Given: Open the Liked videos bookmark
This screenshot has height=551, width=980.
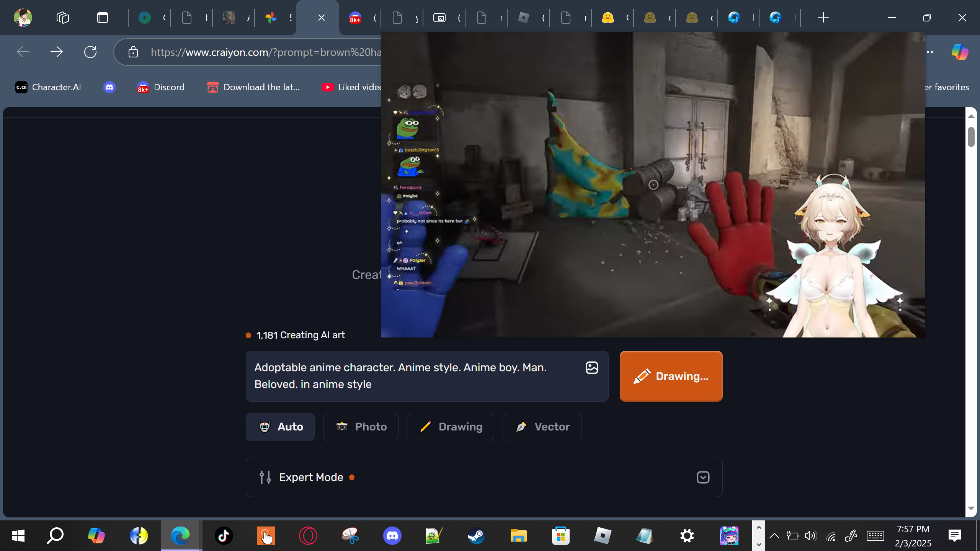Looking at the screenshot, I should (x=351, y=87).
